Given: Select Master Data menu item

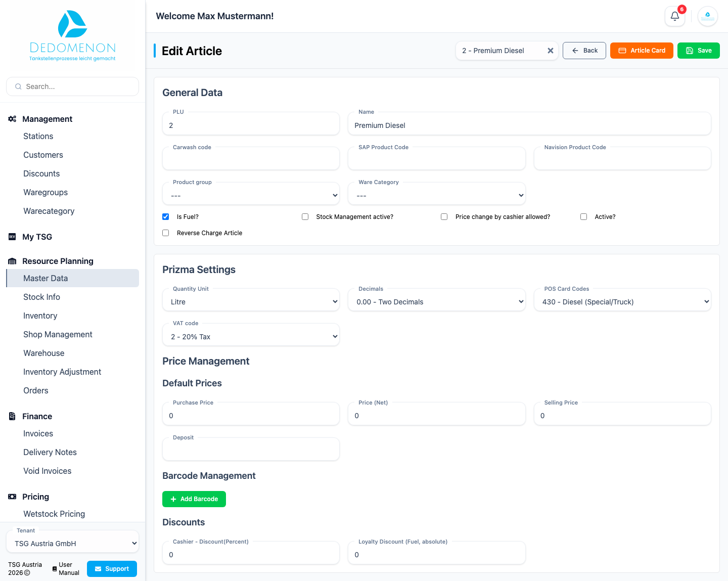Looking at the screenshot, I should (72, 278).
